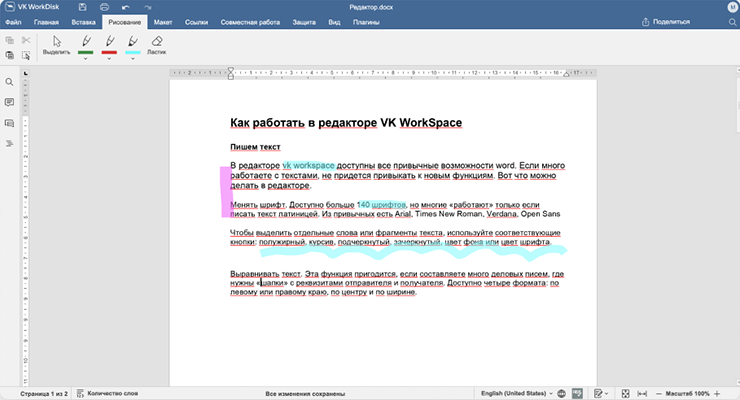Switch to the Плагины tab
Viewport: 740px width, 400px height.
pyautogui.click(x=366, y=22)
